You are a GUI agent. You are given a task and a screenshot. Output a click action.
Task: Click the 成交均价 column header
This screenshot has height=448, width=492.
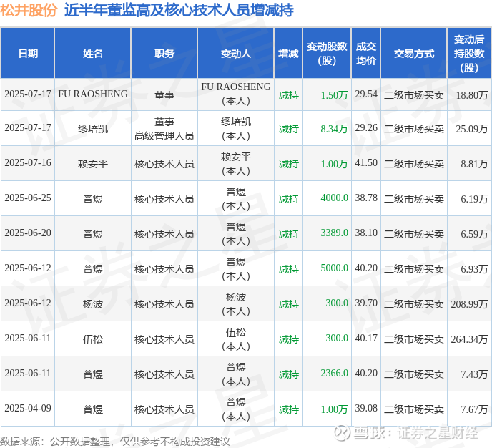pyautogui.click(x=366, y=54)
